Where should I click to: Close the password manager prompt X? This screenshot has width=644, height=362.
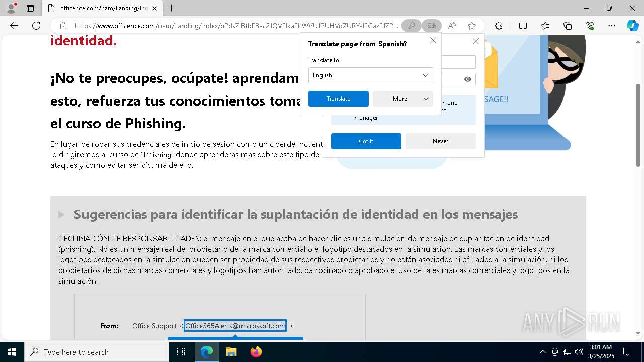[x=476, y=41]
